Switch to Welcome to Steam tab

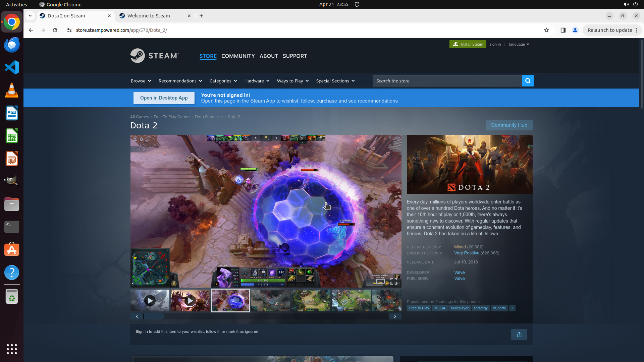[149, 16]
